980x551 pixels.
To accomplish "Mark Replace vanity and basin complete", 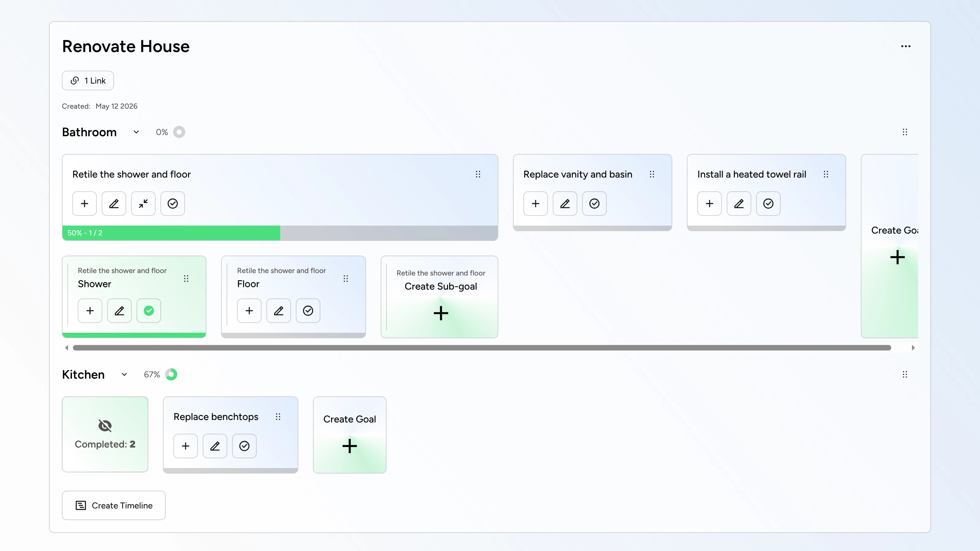I will pyautogui.click(x=594, y=204).
